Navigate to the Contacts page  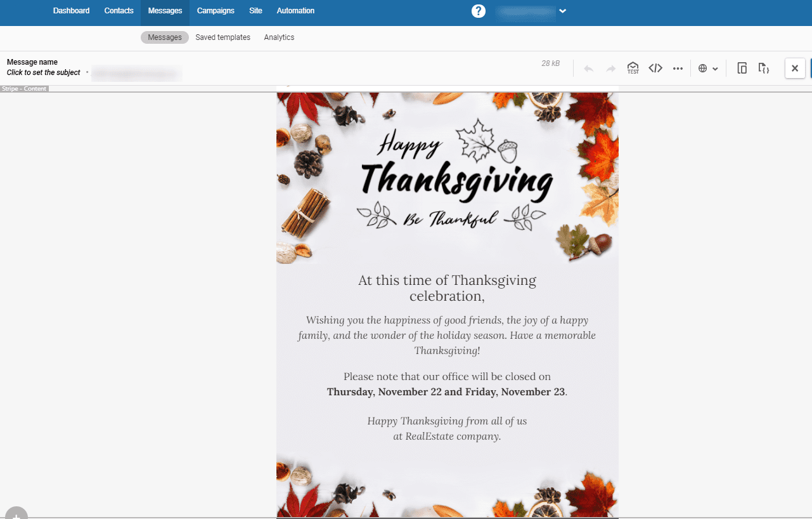coord(119,11)
